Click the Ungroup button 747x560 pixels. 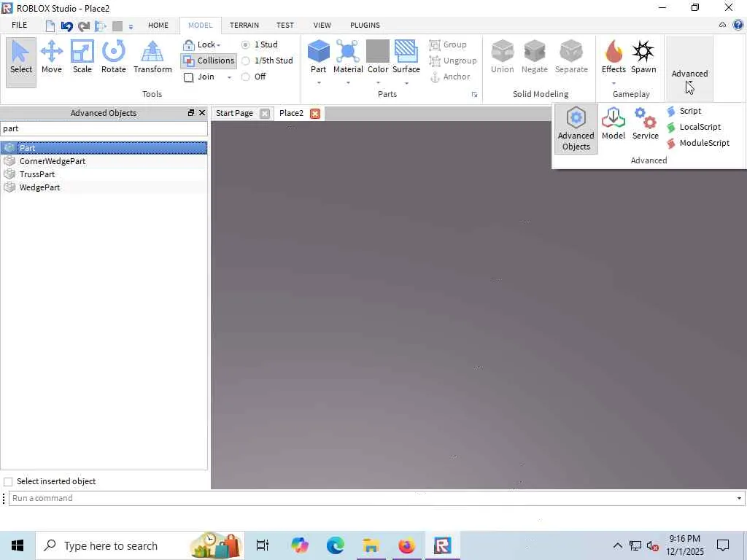click(x=452, y=61)
